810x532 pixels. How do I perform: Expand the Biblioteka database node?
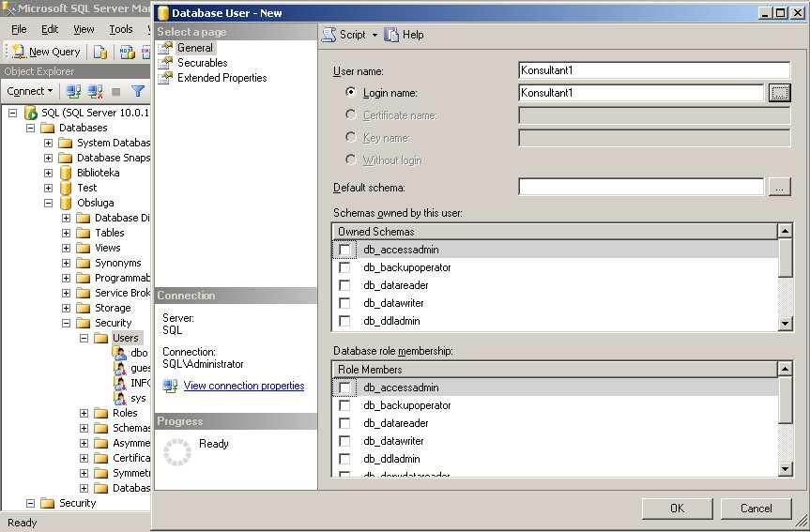[x=48, y=173]
